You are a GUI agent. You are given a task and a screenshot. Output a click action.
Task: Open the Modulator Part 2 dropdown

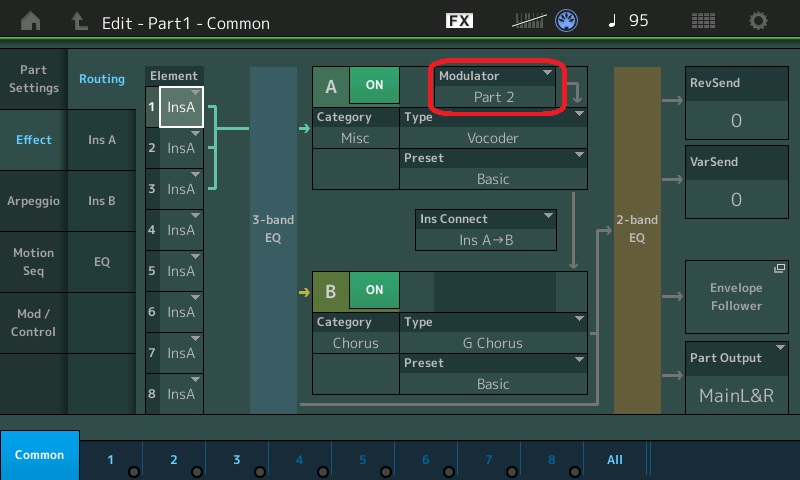494,87
